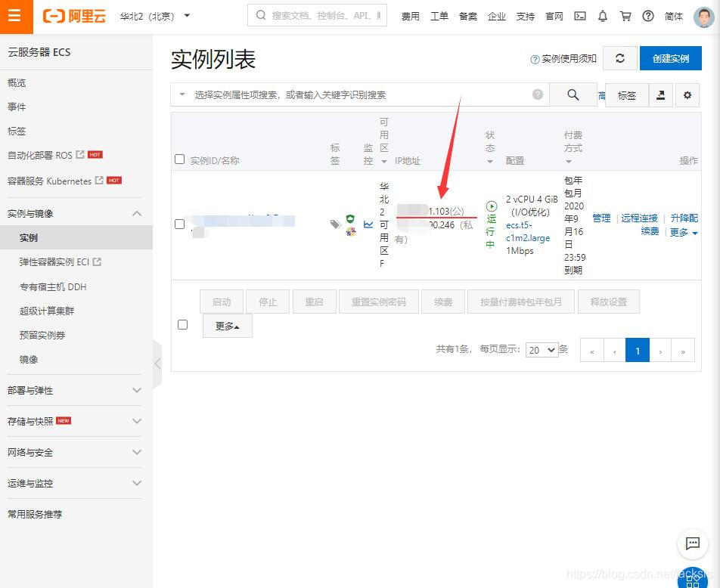Open the bottom 更多 batch dropdown
This screenshot has width=720, height=588.
click(228, 326)
